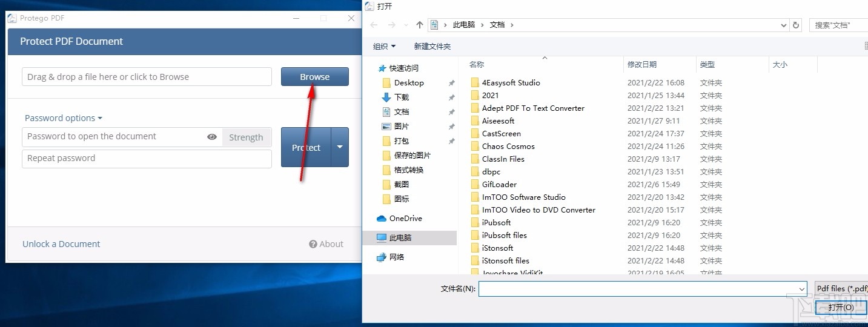Click the Browse button in Protego PDF
The height and width of the screenshot is (327, 868).
click(314, 77)
